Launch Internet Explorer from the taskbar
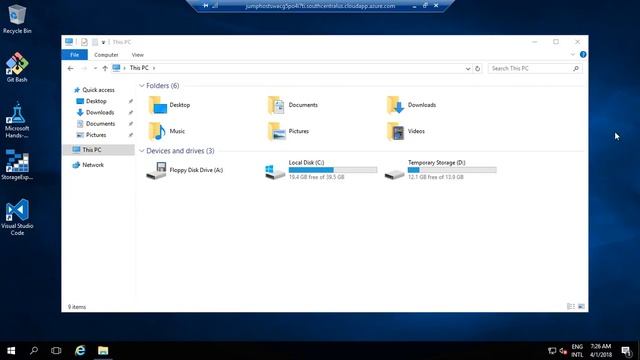 click(80, 351)
